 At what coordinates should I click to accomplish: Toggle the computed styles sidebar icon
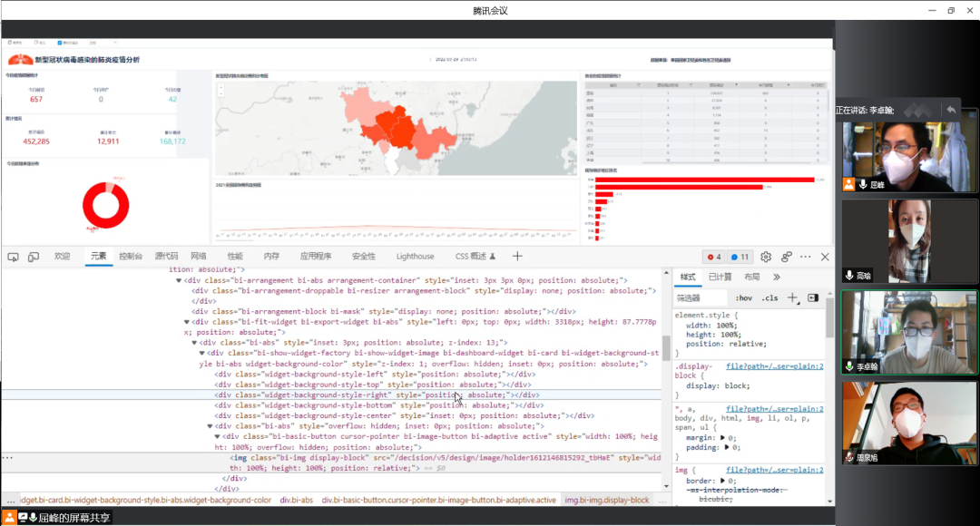pyautogui.click(x=813, y=297)
